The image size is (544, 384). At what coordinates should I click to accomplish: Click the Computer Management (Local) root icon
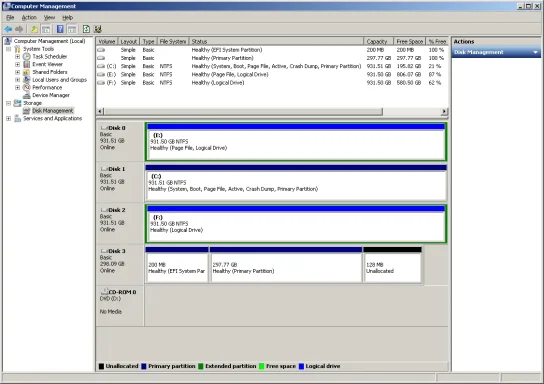pyautogui.click(x=8, y=41)
